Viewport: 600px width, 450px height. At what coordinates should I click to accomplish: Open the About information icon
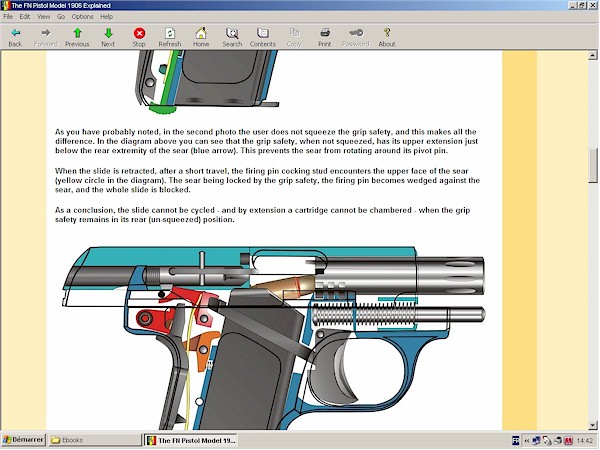[387, 33]
